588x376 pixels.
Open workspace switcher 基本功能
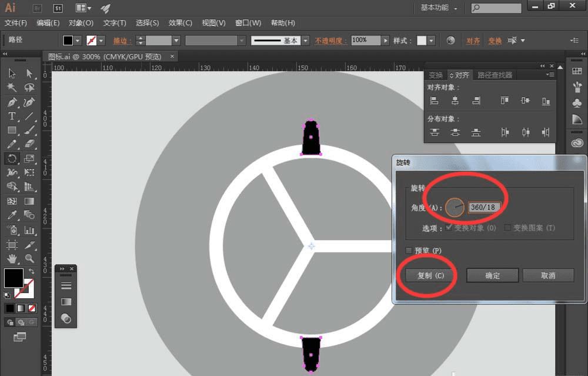coord(439,8)
